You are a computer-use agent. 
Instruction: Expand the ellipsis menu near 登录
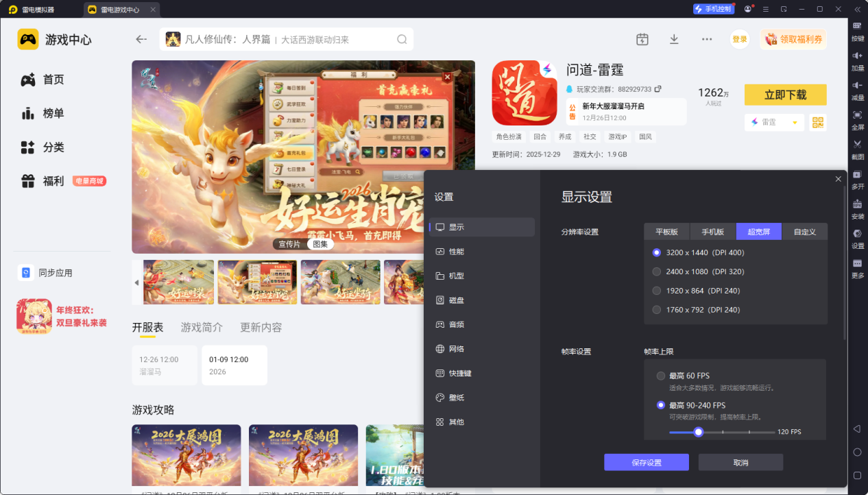707,39
